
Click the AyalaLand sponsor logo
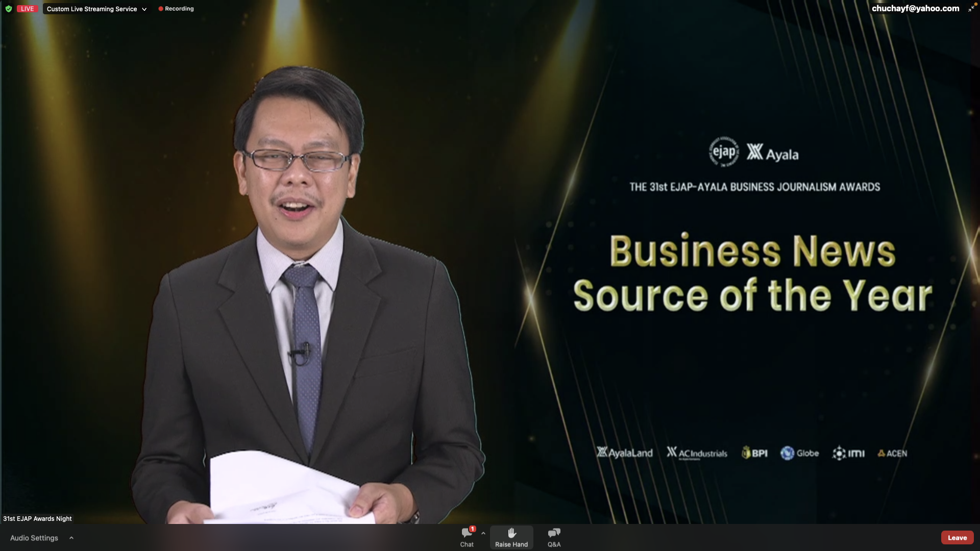pos(625,453)
